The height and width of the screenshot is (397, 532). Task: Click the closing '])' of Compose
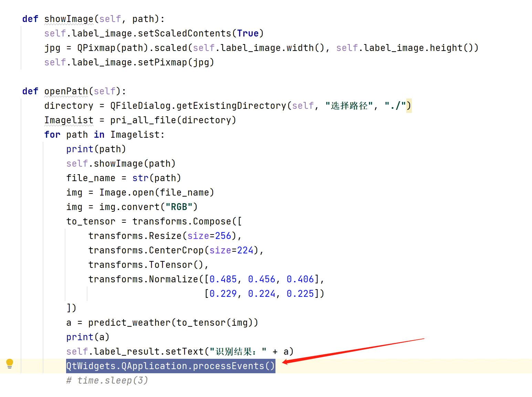[71, 308]
